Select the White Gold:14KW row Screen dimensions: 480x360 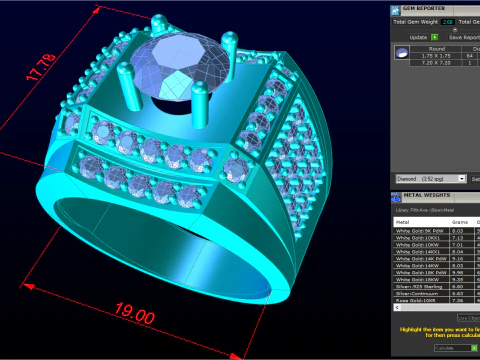point(437,266)
